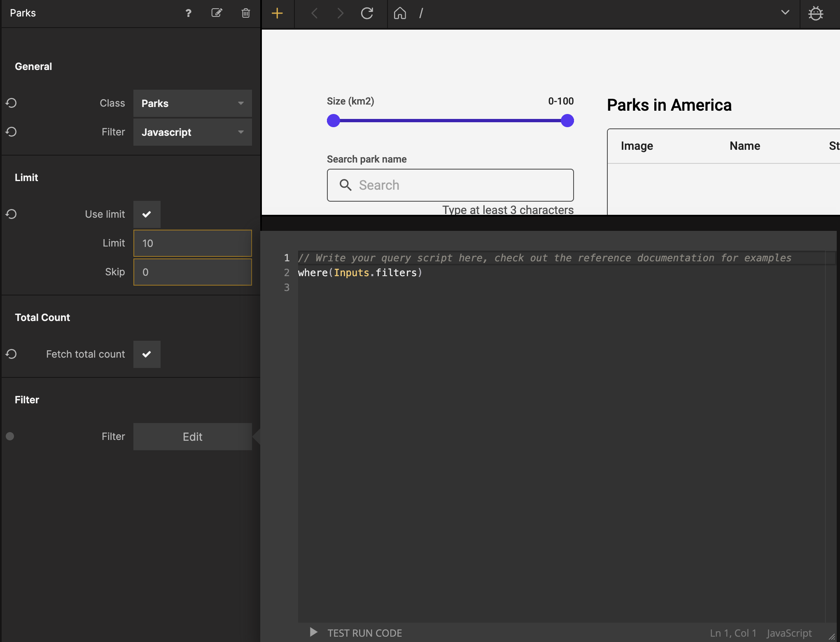This screenshot has height=642, width=840.
Task: Toggle the Use limit checkbox
Action: point(147,214)
